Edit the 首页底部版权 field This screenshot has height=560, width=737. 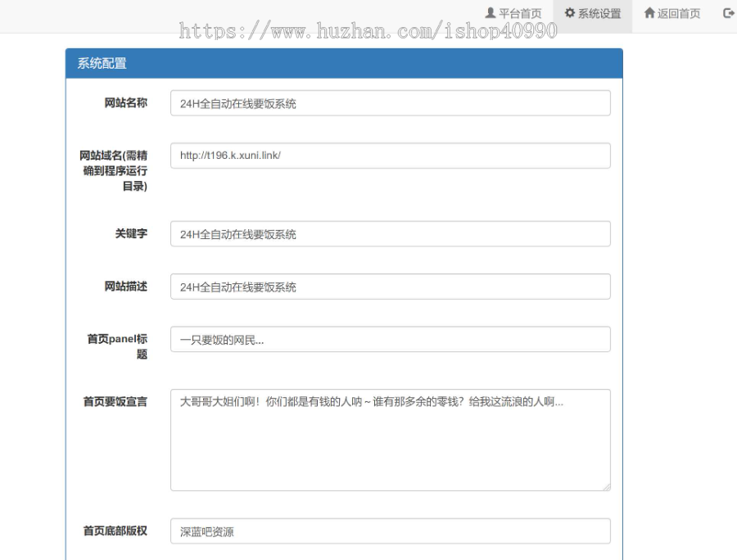pyautogui.click(x=390, y=531)
